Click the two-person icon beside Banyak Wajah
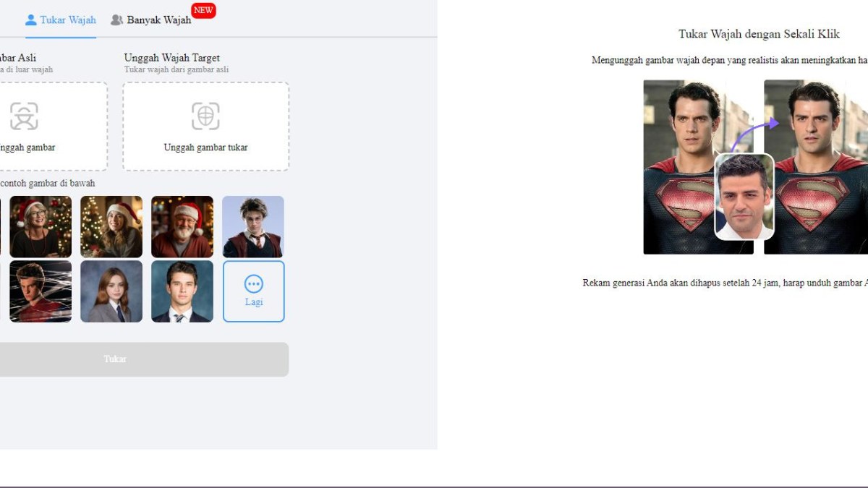868x488 pixels. pos(116,20)
